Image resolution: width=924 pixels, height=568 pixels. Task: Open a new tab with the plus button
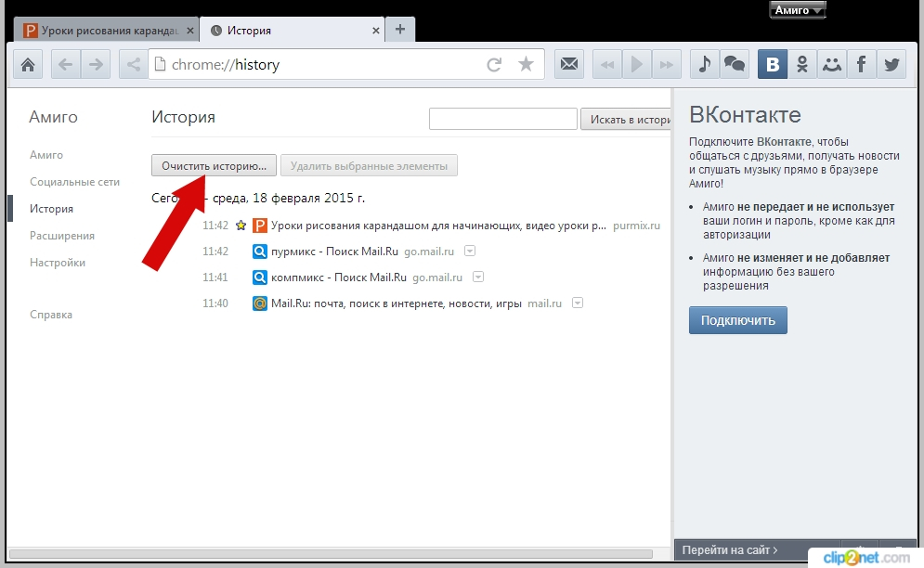pyautogui.click(x=400, y=30)
